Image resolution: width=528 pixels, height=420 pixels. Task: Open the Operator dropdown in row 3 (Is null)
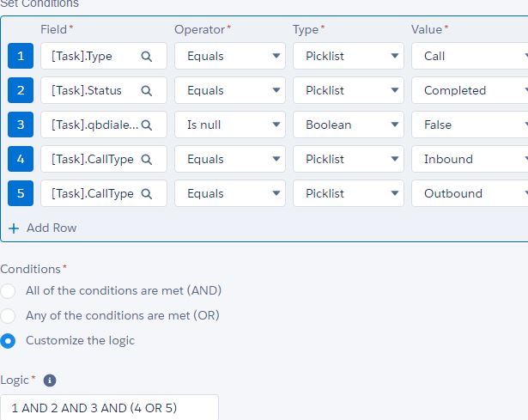click(229, 125)
